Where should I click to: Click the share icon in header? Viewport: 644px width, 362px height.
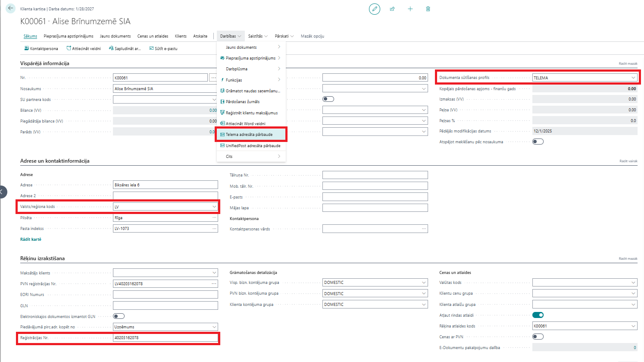pos(392,9)
